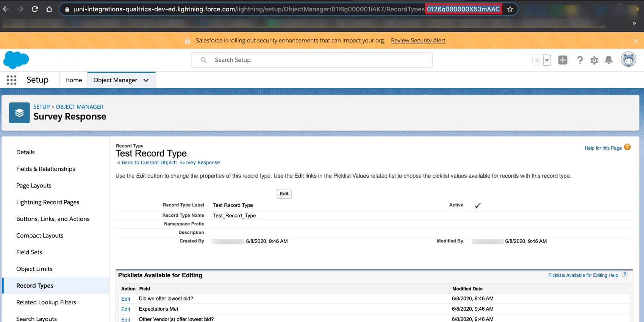
Task: Follow the Review Security Alert link
Action: coord(418,41)
